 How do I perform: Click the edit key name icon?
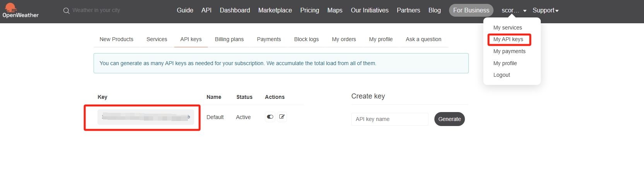282,117
